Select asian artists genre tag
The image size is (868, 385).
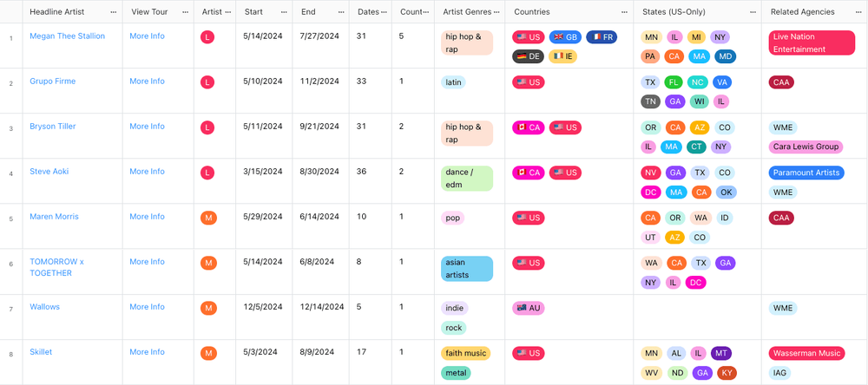click(x=467, y=269)
